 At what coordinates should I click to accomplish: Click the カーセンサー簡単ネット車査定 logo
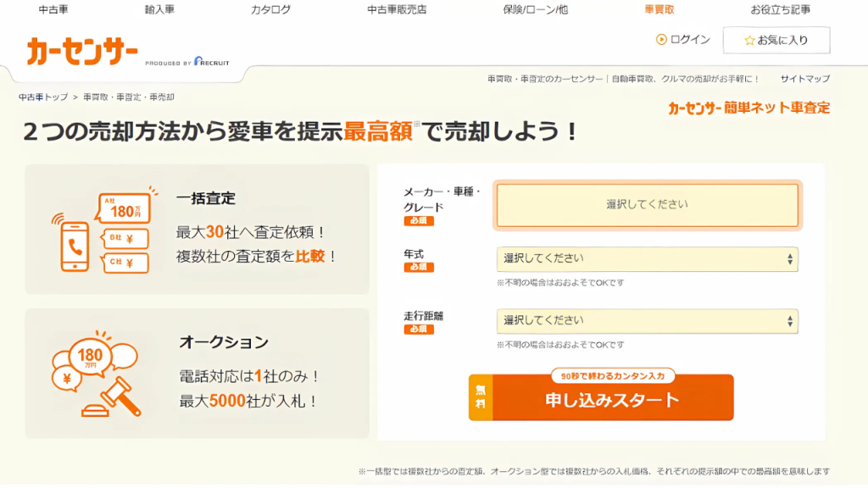pyautogui.click(x=748, y=108)
